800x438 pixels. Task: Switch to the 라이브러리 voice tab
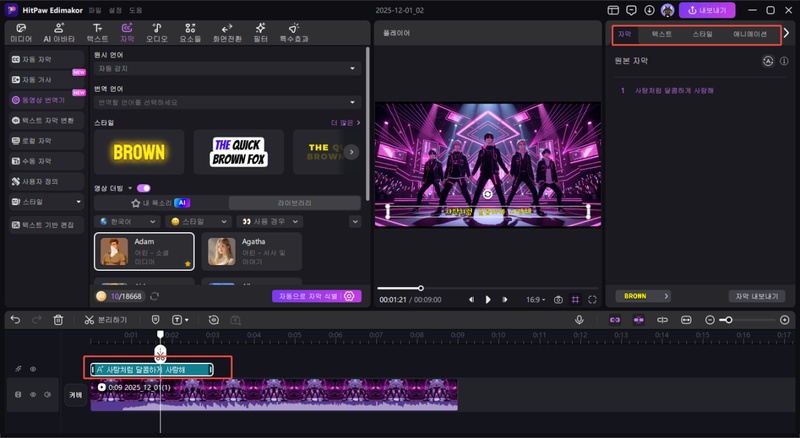click(294, 203)
